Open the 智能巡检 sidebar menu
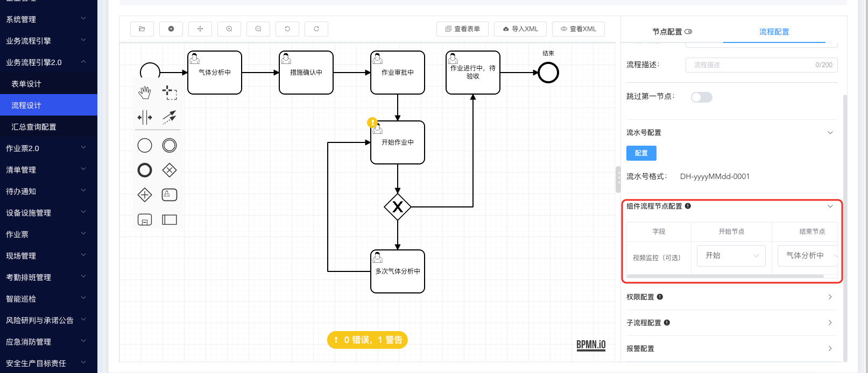This screenshot has height=373, width=868. point(48,299)
